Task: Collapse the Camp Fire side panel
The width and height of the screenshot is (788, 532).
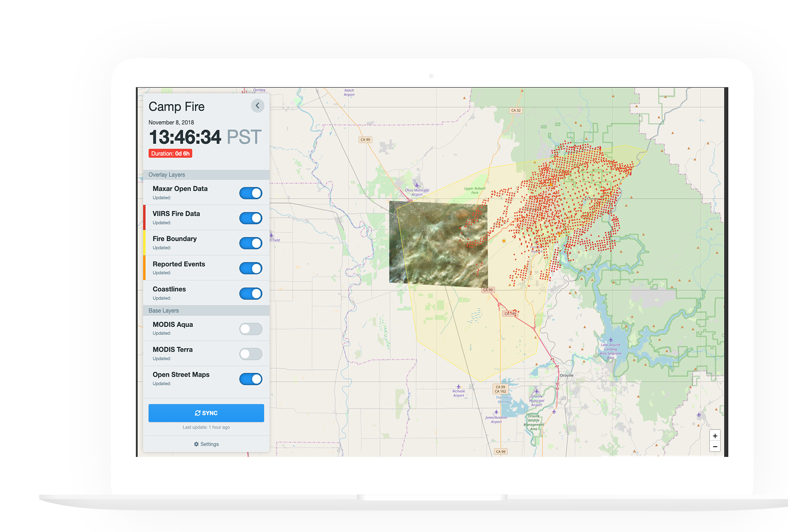Action: coord(257,106)
